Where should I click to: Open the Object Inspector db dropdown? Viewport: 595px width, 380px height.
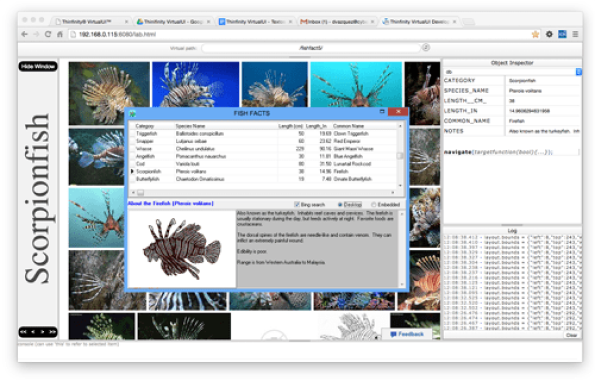pos(578,71)
